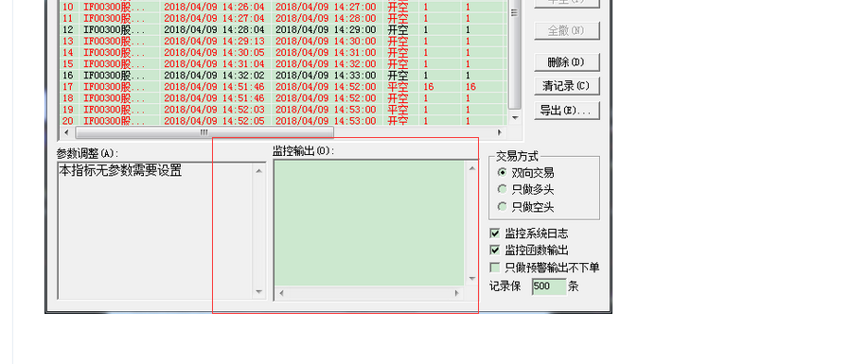Click the cell 2018/04/09 14:32:02
The width and height of the screenshot is (868, 364).
coord(214,76)
